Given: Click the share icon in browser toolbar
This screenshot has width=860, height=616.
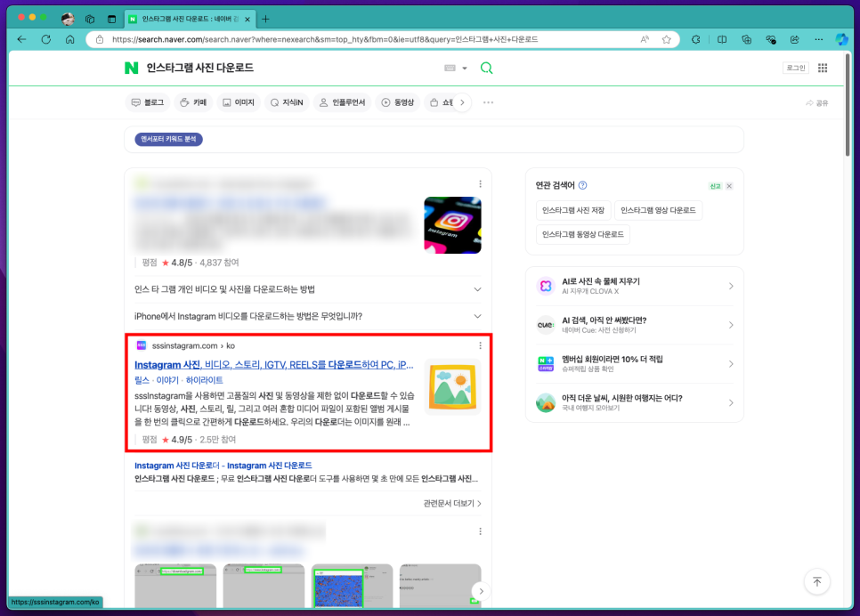Looking at the screenshot, I should (795, 39).
